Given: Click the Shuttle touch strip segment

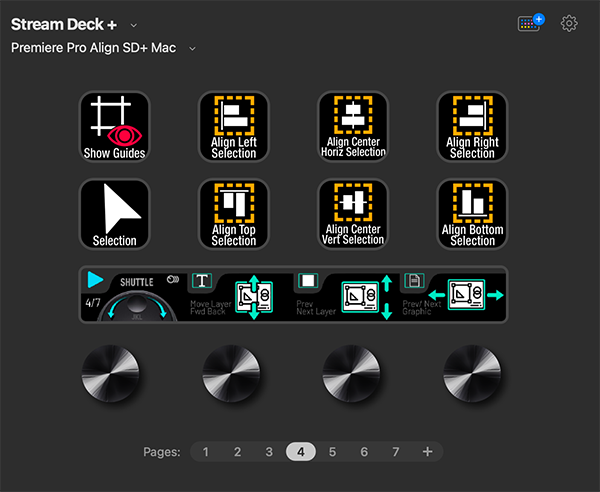Looking at the screenshot, I should [x=134, y=295].
